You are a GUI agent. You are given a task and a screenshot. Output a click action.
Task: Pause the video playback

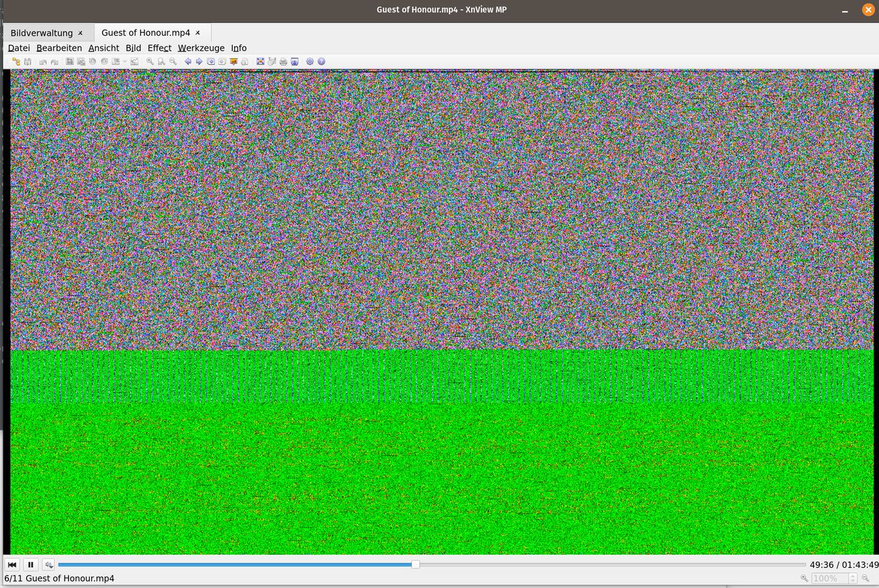pos(31,564)
